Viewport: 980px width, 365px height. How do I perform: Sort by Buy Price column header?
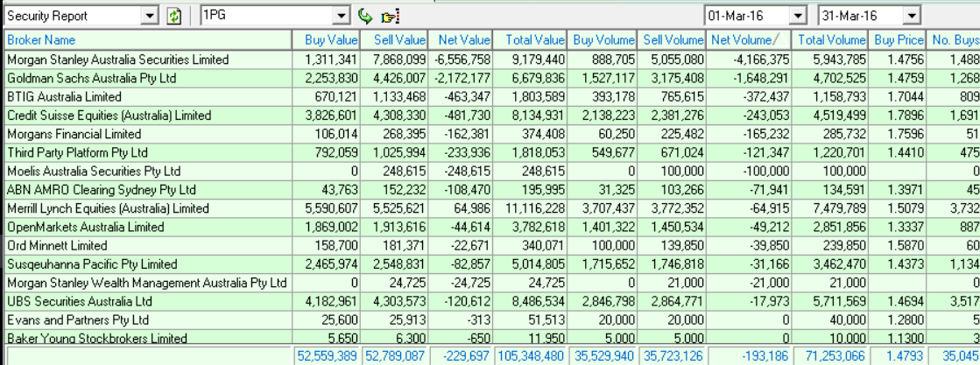click(x=896, y=40)
